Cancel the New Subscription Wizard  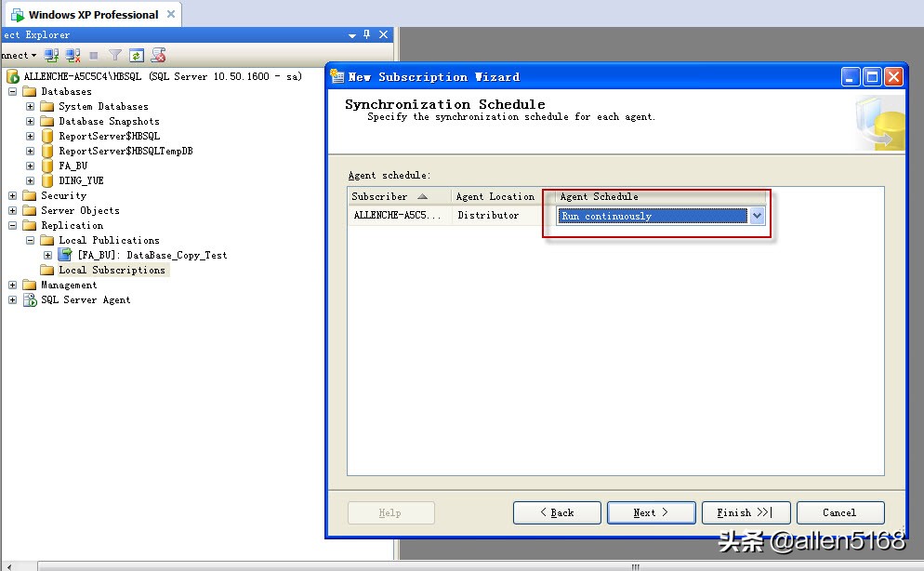839,512
